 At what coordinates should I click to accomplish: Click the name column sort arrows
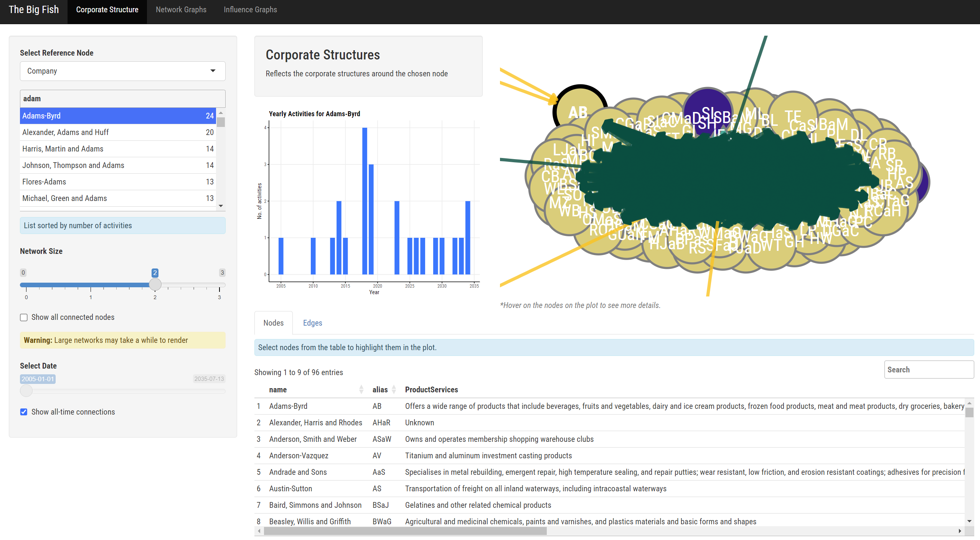361,390
